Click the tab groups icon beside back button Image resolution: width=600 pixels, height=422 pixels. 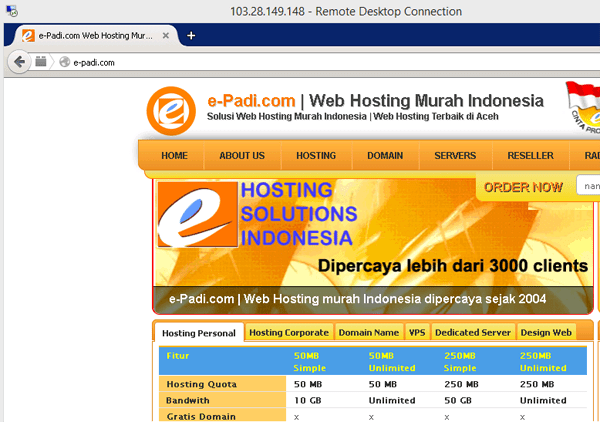click(41, 61)
